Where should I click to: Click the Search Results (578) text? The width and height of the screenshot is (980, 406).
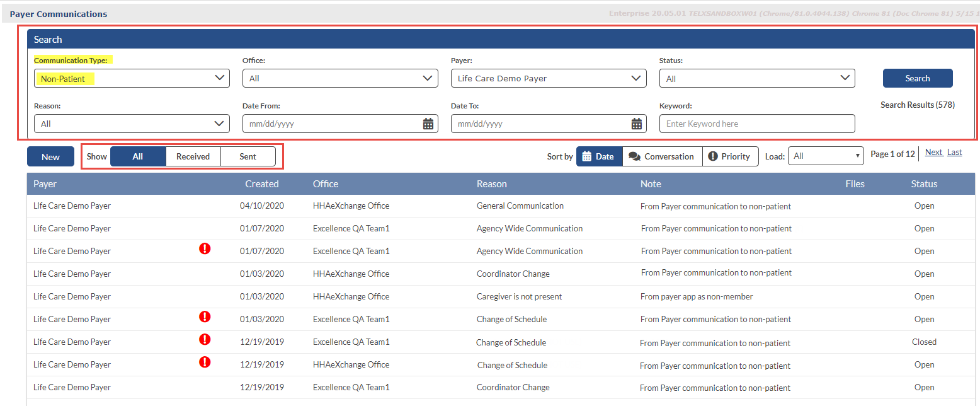pyautogui.click(x=918, y=105)
